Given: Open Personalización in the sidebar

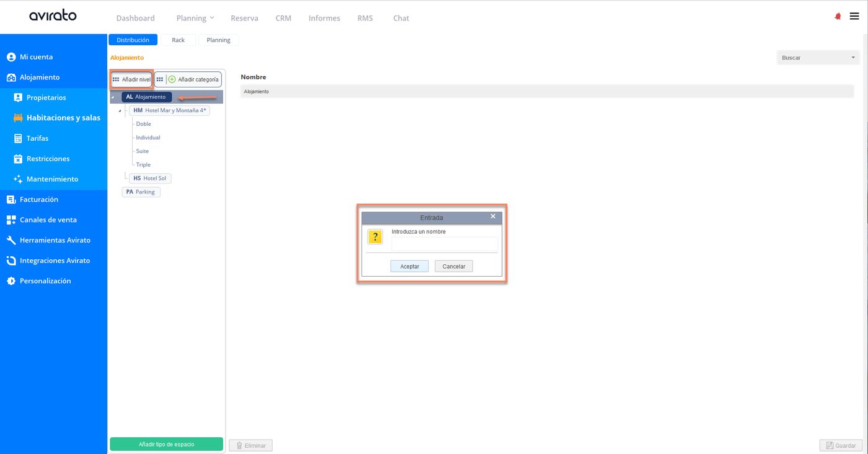Looking at the screenshot, I should click(x=45, y=281).
